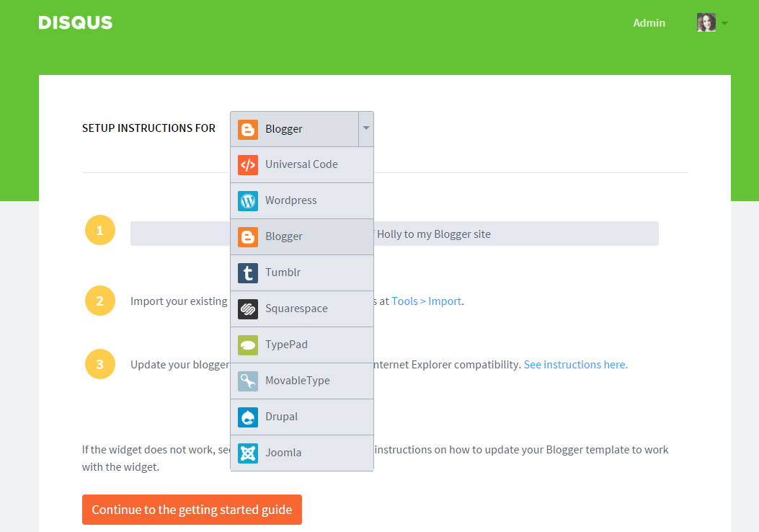Choose Joomla from platform list

click(x=302, y=453)
